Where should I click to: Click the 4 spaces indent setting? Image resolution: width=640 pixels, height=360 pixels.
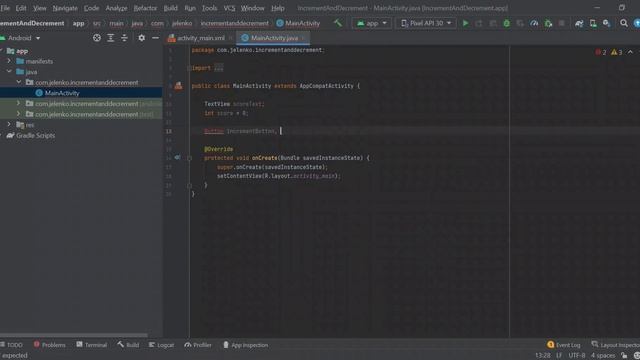tap(602, 356)
